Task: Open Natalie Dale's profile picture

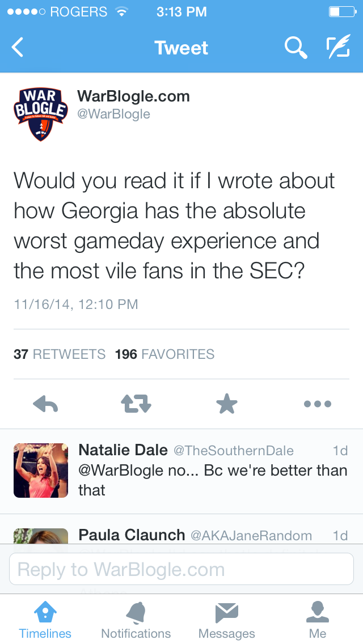Action: pos(41,471)
